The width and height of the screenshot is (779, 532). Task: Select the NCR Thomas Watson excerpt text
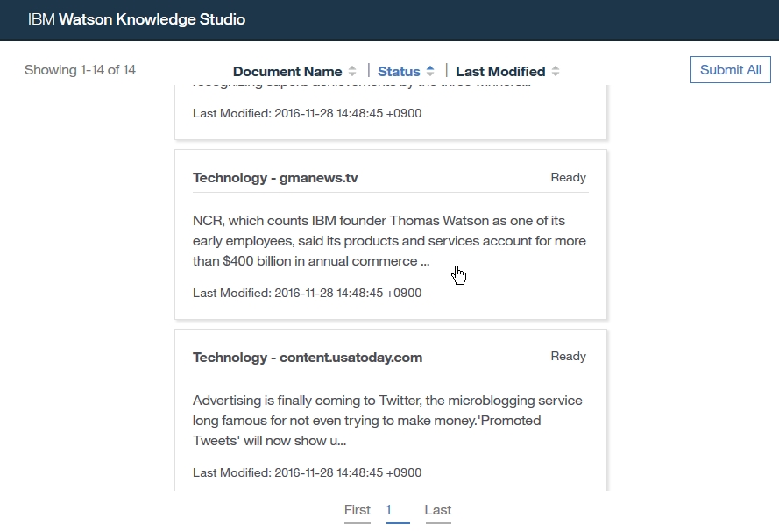tap(389, 241)
